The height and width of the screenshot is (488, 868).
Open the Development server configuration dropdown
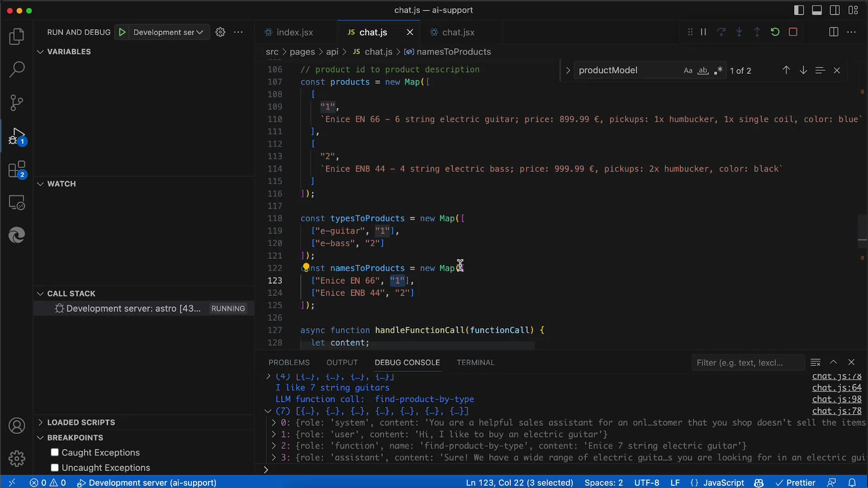point(168,32)
